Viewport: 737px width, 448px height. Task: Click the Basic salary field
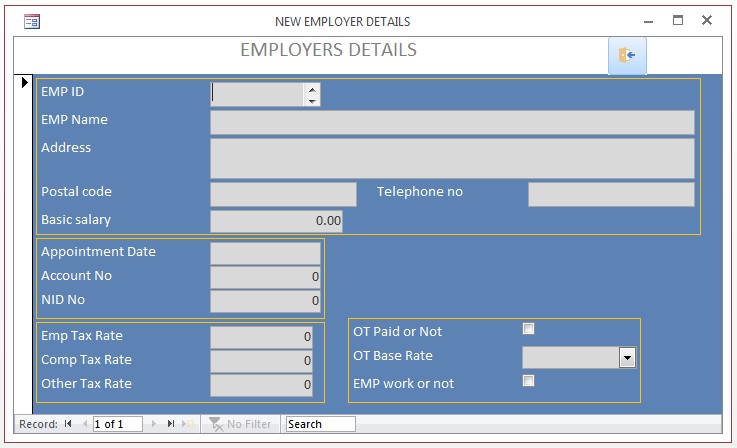276,221
